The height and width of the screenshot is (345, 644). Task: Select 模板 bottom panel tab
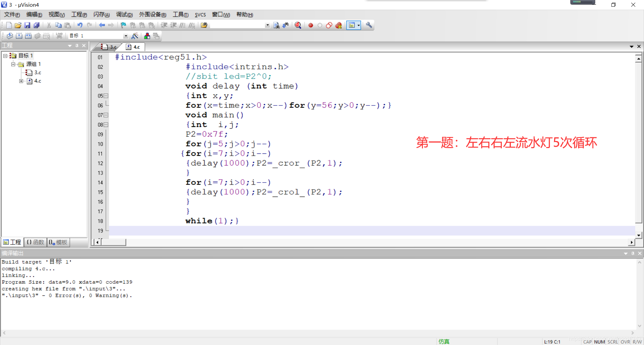(58, 242)
